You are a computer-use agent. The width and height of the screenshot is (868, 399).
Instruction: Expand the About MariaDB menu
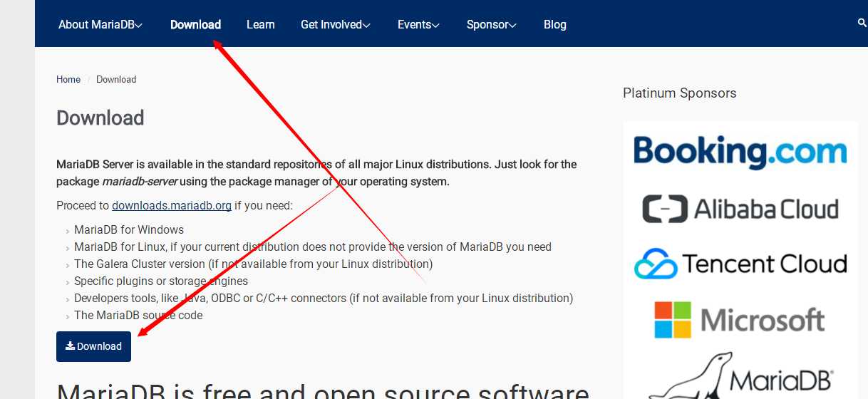pyautogui.click(x=100, y=24)
